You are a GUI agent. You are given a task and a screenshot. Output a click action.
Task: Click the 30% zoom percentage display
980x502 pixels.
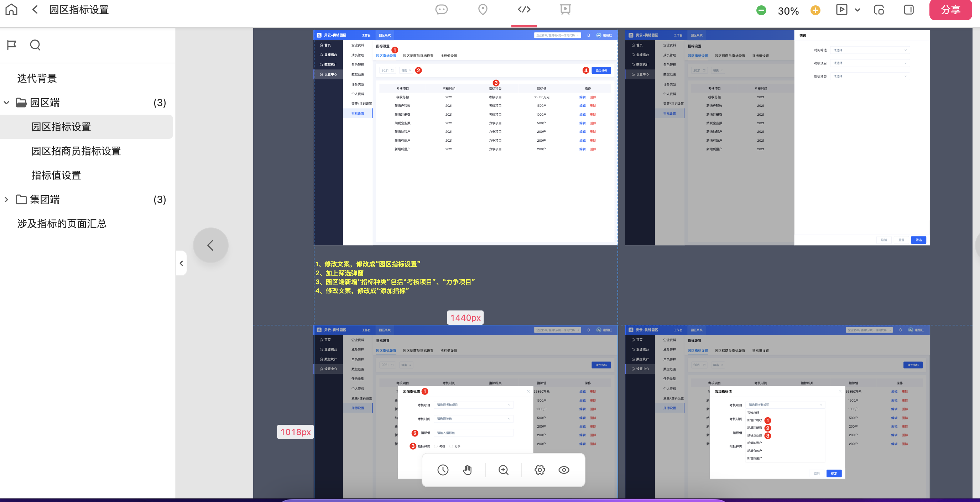coord(789,10)
